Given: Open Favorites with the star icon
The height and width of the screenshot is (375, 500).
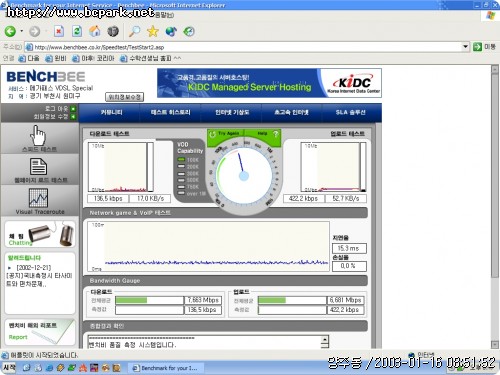Looking at the screenshot, I should coord(153,31).
